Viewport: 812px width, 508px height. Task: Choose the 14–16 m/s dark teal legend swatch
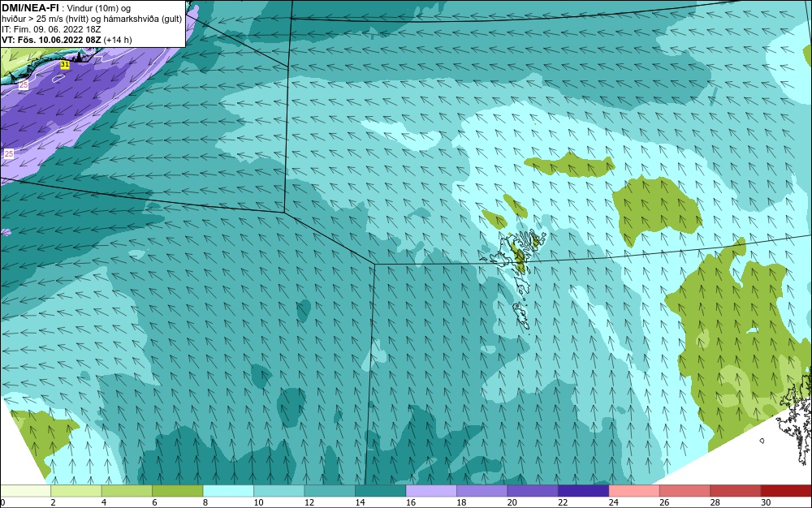pyautogui.click(x=381, y=491)
